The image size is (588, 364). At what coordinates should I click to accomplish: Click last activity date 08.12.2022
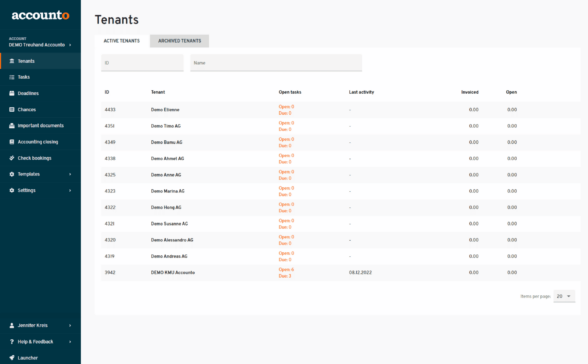360,273
